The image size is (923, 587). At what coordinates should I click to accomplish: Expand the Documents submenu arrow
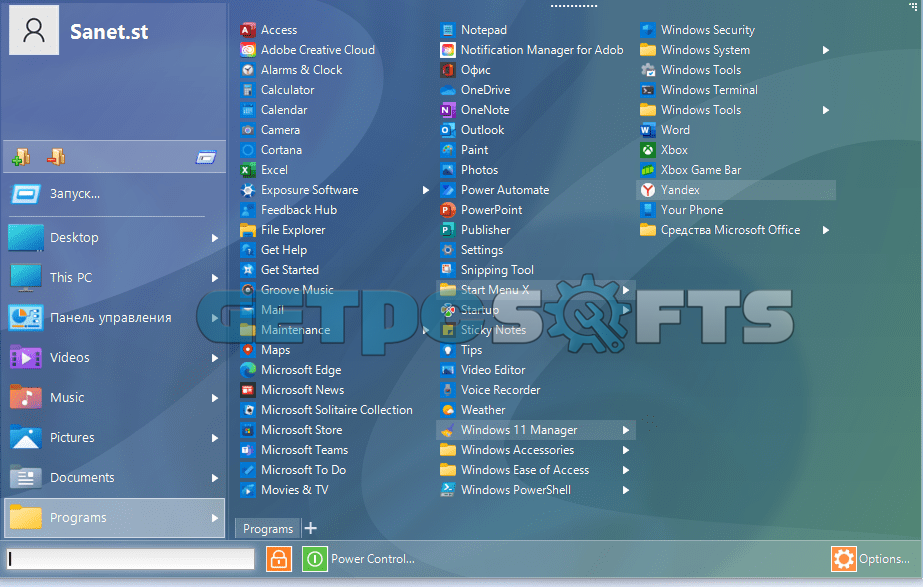tap(215, 478)
